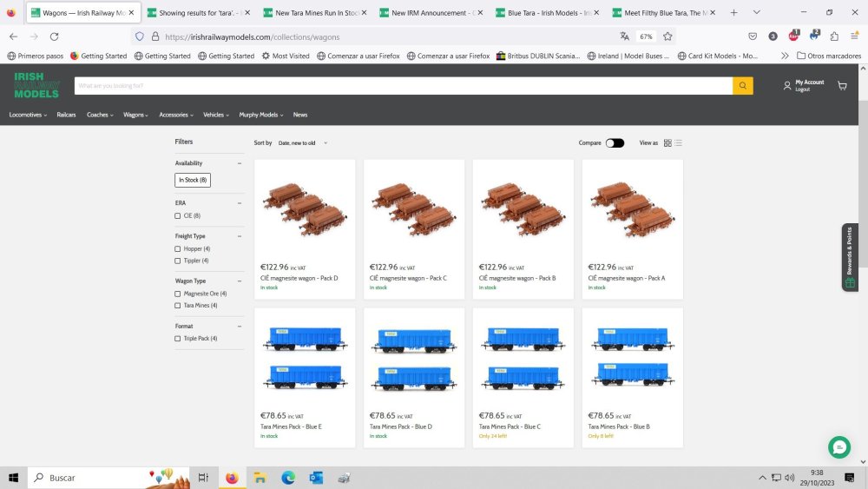868x489 pixels.
Task: Expand the Locomotives navigation menu
Action: click(28, 115)
